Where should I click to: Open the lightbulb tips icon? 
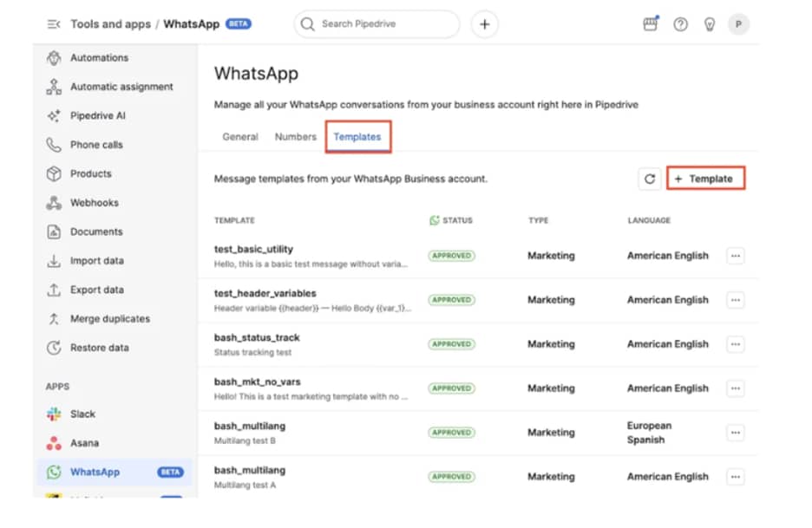(710, 24)
